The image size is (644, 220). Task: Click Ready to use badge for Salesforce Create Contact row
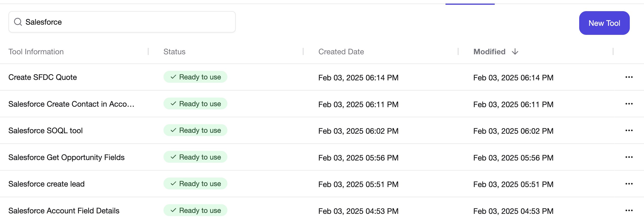click(x=195, y=104)
